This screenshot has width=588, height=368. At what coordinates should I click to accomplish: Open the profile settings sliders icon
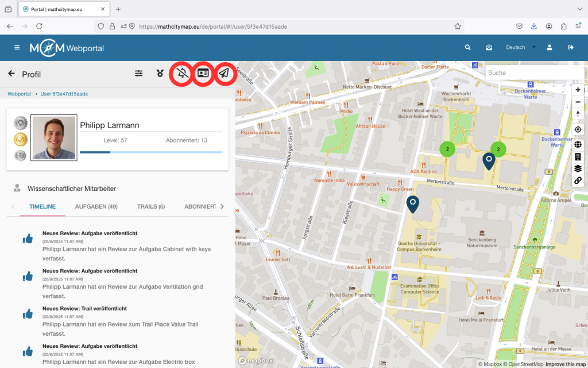[x=139, y=74]
